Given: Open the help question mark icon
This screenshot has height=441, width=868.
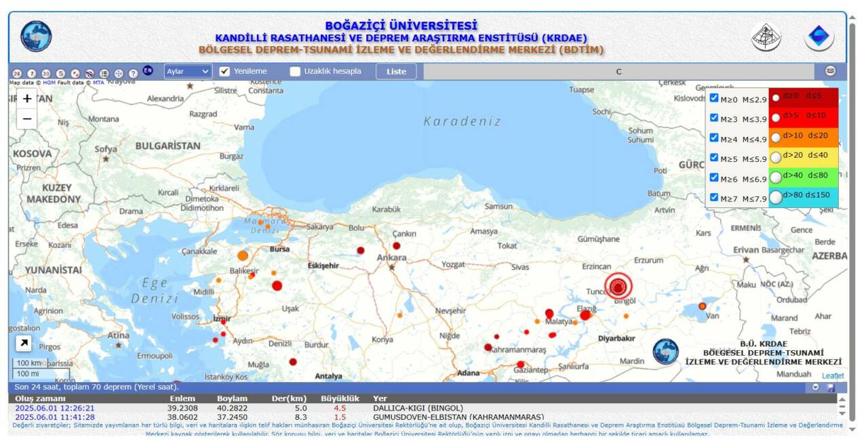Looking at the screenshot, I should click(134, 73).
